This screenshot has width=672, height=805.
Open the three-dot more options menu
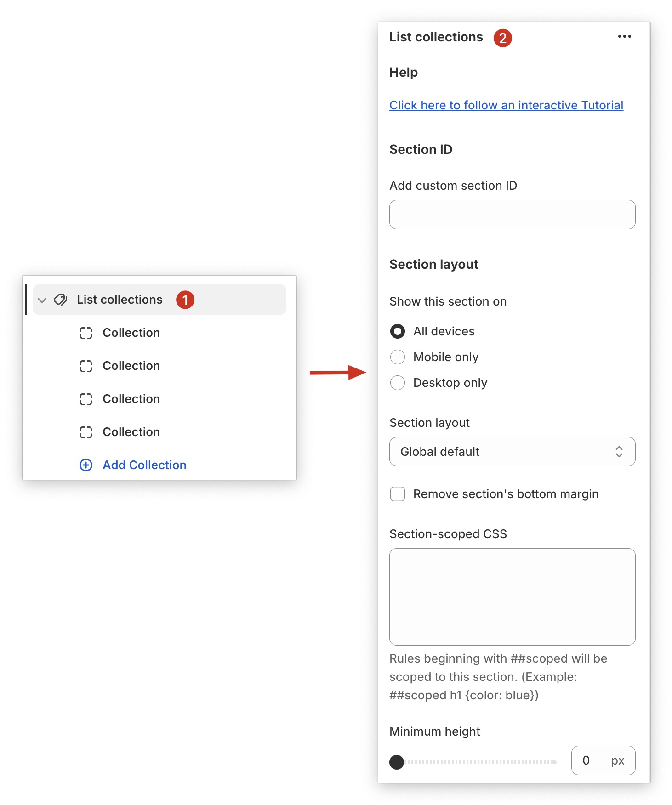pos(624,37)
